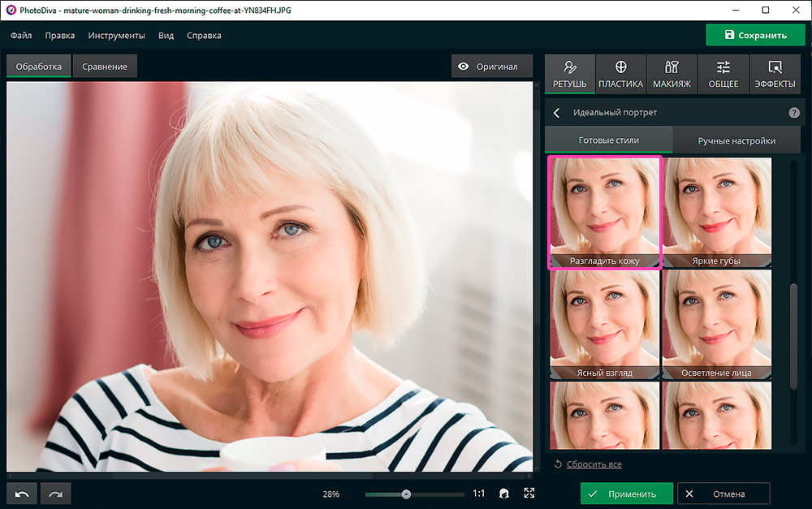Fit face to view icon

tap(504, 494)
